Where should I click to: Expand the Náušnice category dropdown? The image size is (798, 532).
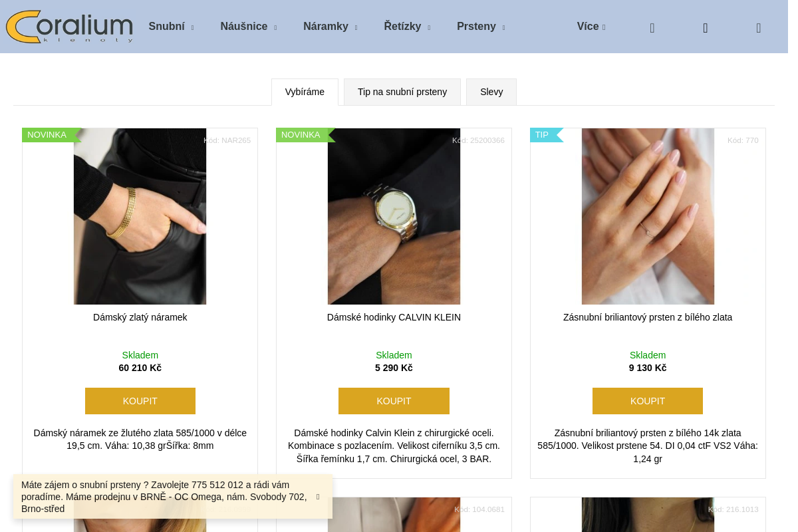[248, 27]
